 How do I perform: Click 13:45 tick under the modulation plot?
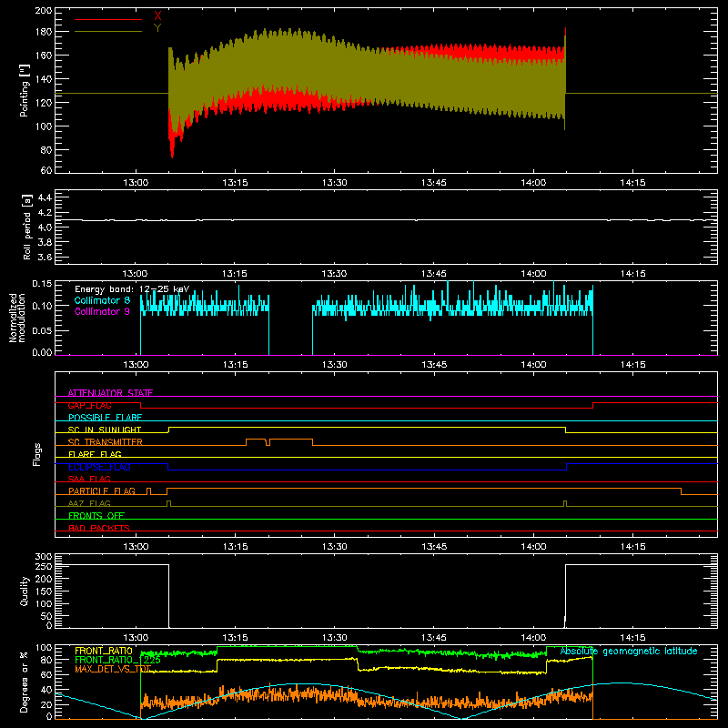[434, 365]
